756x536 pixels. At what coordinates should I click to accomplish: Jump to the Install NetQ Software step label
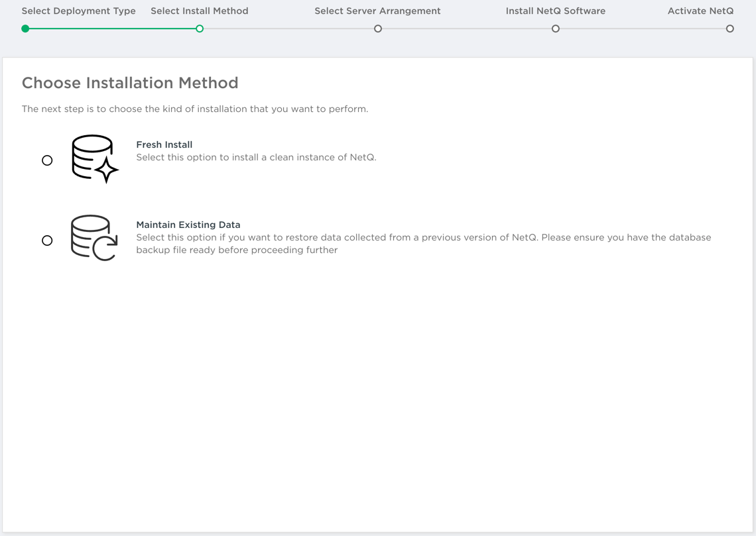coord(555,11)
